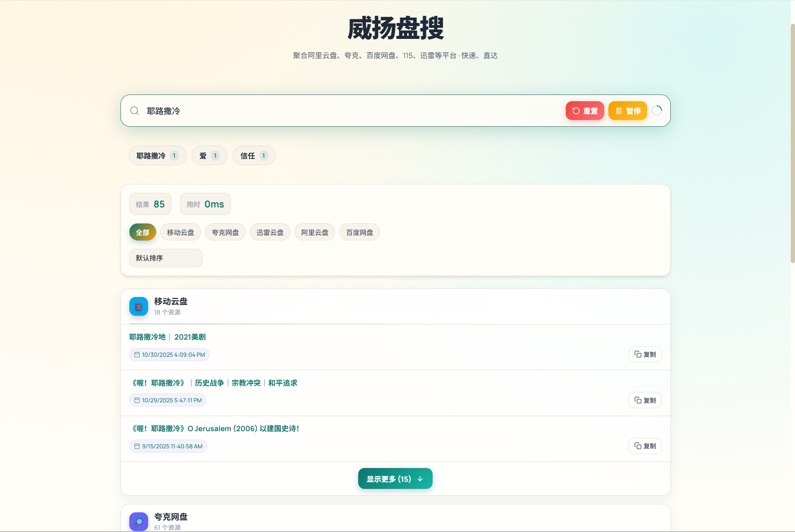The height and width of the screenshot is (532, 795).
Task: Expand 显示更多 (15) results
Action: pos(395,478)
